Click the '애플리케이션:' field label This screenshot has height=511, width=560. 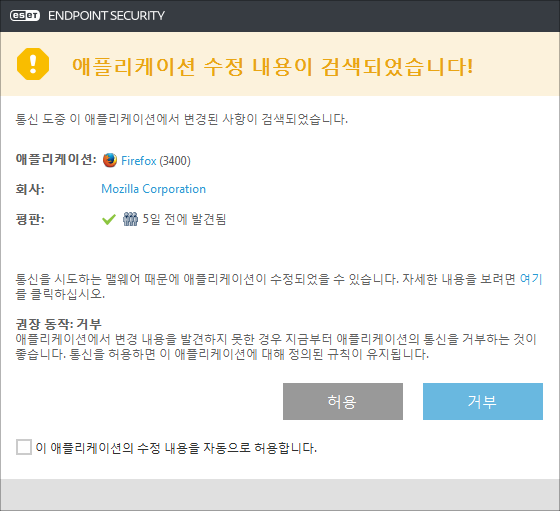pos(56,159)
